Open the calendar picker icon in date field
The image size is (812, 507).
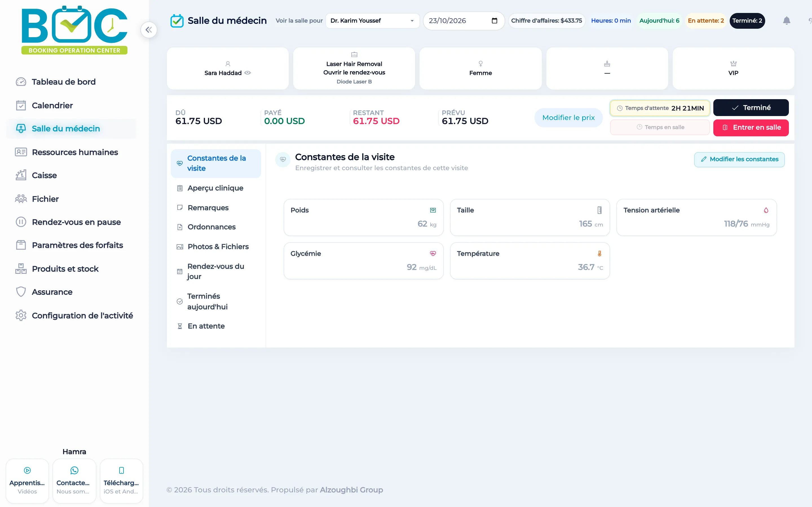point(494,21)
